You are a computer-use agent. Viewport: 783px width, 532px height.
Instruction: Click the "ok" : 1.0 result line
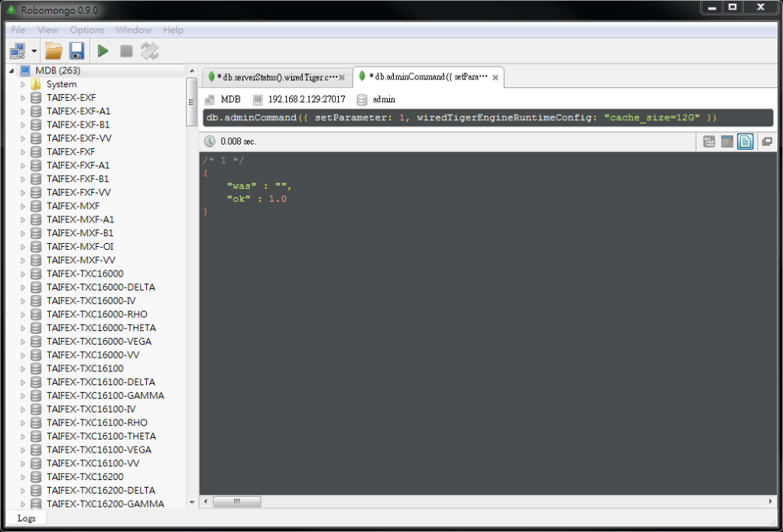257,199
